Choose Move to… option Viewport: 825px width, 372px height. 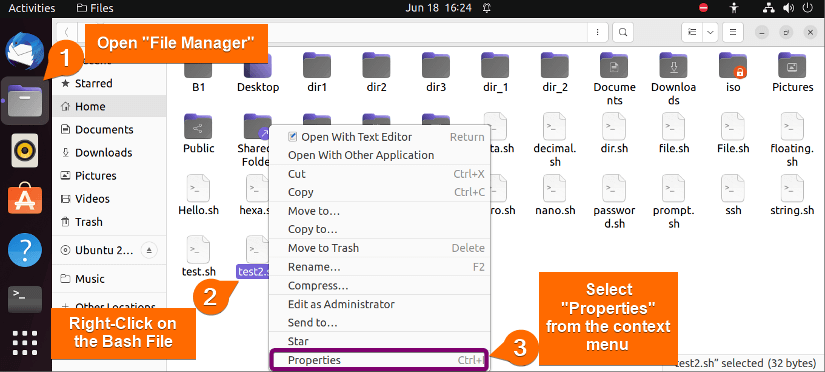click(x=379, y=212)
